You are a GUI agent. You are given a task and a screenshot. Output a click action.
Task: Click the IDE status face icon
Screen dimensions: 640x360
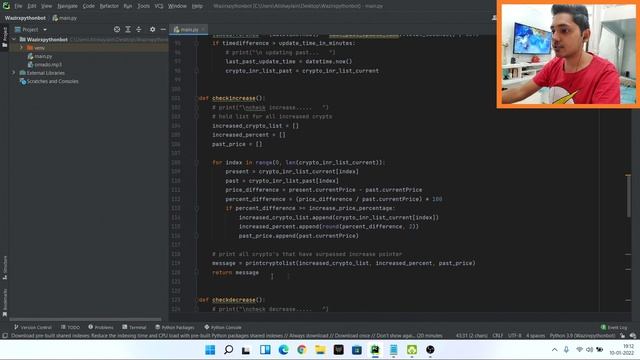(633, 336)
